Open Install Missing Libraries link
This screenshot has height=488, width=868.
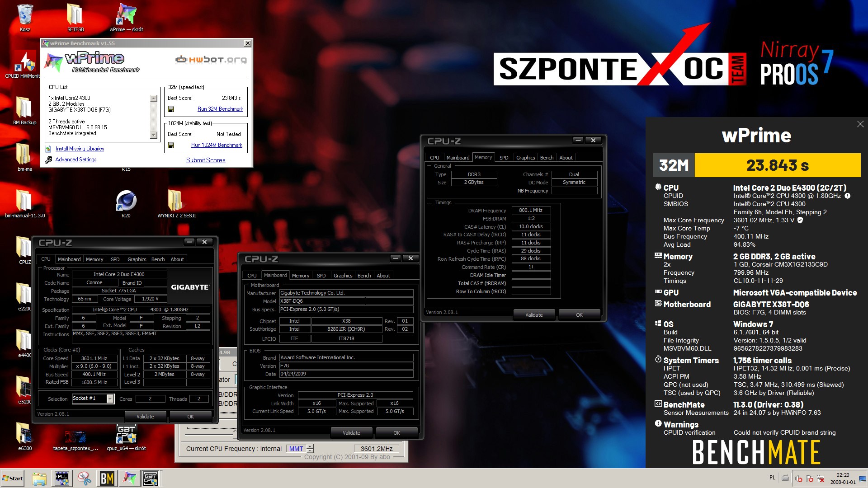pos(80,149)
